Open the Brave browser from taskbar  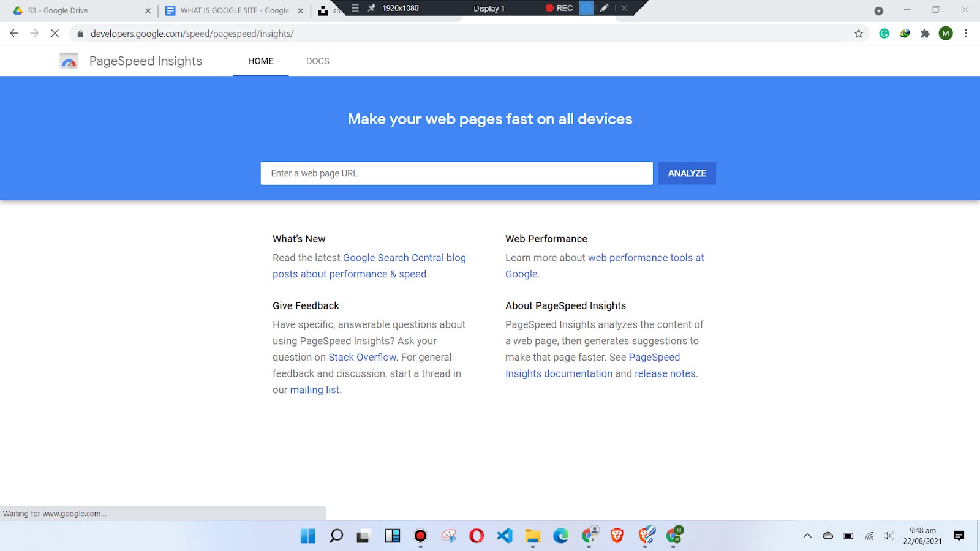(617, 536)
